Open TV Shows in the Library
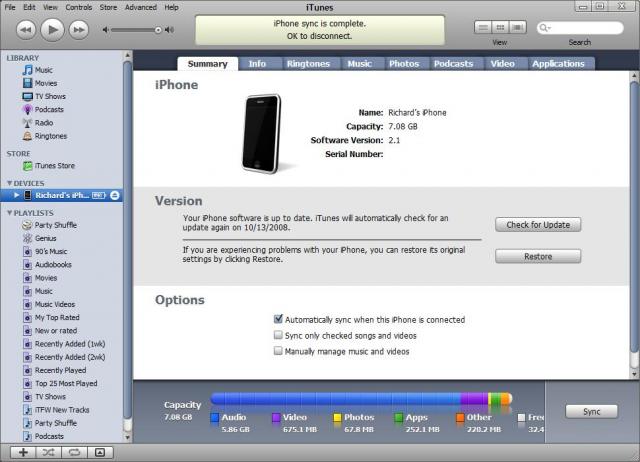Image resolution: width=640 pixels, height=462 pixels. pyautogui.click(x=44, y=96)
